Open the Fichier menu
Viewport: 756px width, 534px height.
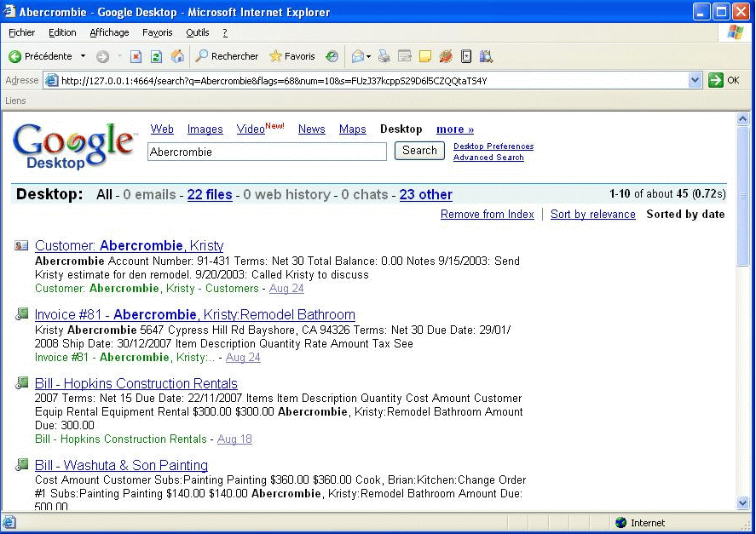tap(21, 32)
